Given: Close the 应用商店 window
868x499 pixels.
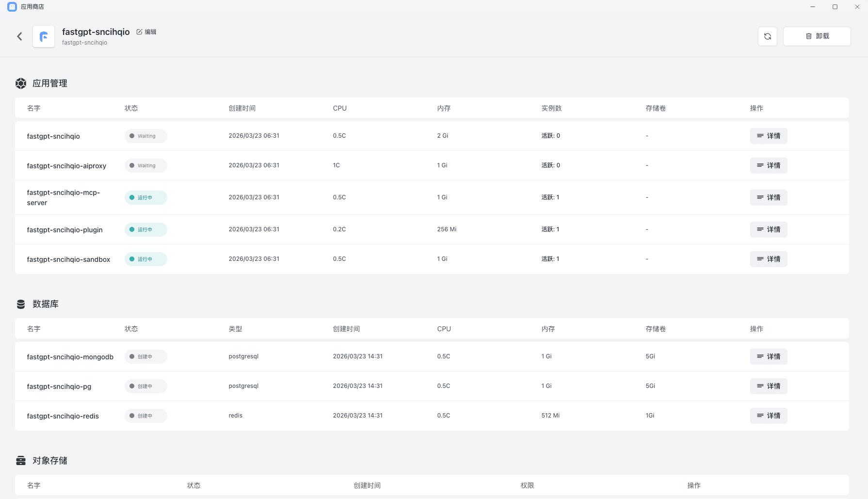Looking at the screenshot, I should click(857, 7).
